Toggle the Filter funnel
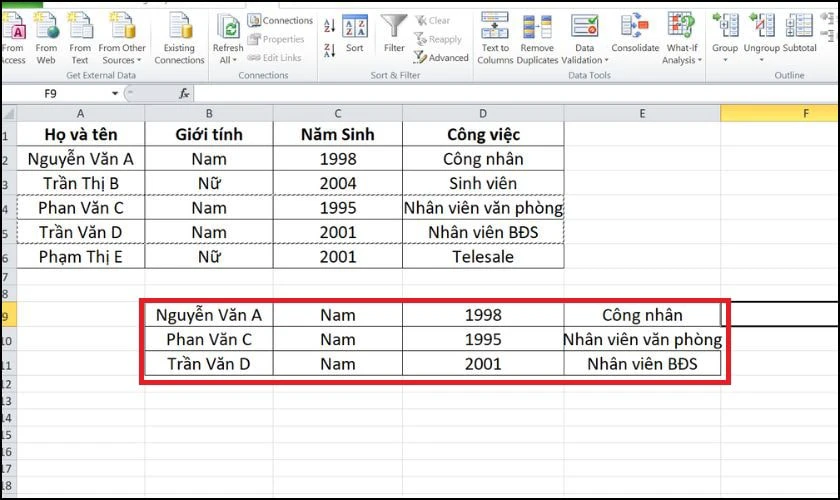 tap(394, 34)
